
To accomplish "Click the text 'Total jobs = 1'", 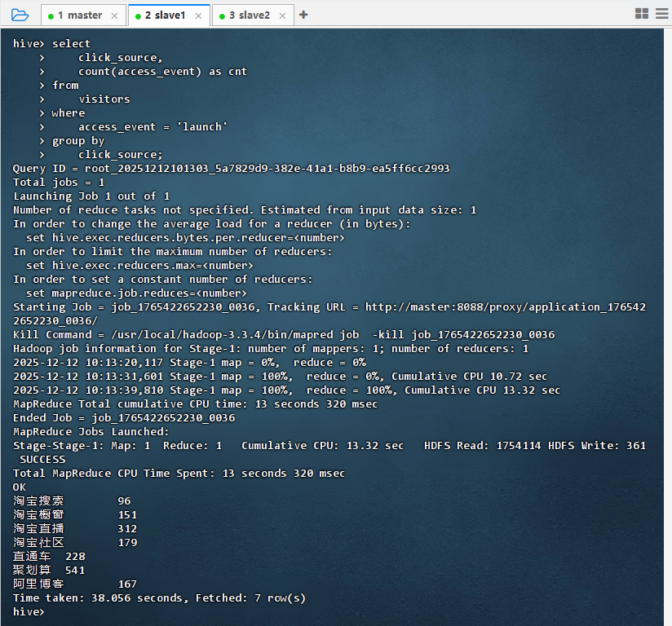I will 59,183.
